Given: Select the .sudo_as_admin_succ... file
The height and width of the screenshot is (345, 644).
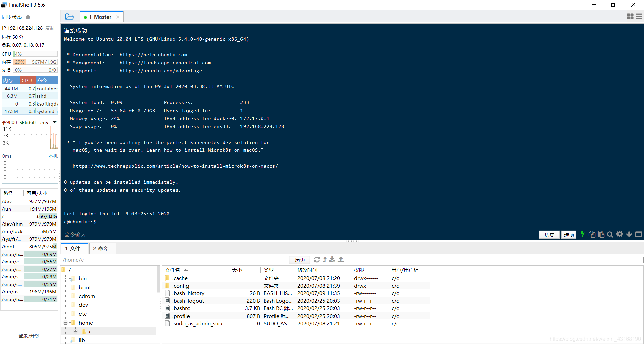Looking at the screenshot, I should point(297,324).
